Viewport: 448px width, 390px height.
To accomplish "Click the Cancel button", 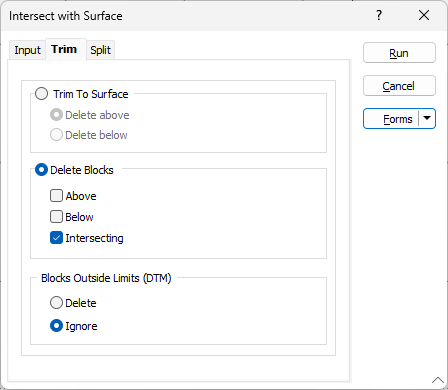I will (399, 86).
